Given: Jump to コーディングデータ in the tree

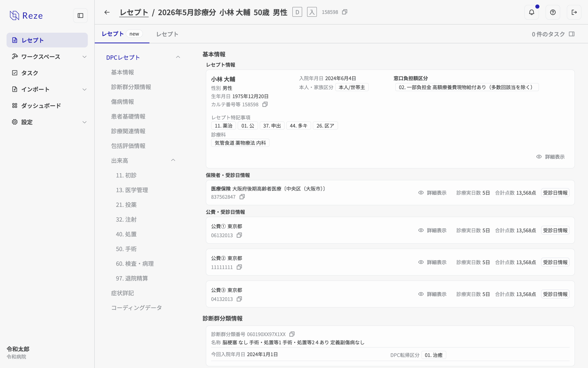Looking at the screenshot, I should [x=136, y=308].
